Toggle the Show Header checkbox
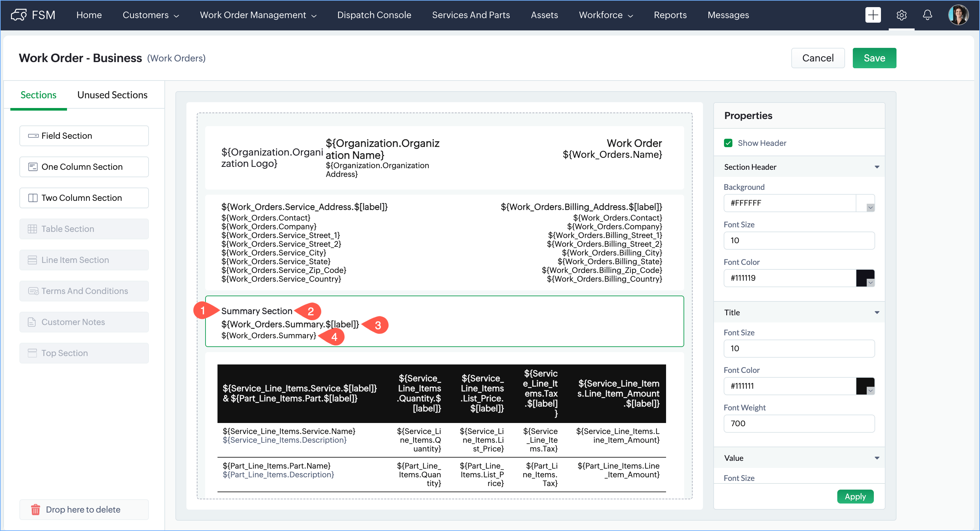 [728, 143]
